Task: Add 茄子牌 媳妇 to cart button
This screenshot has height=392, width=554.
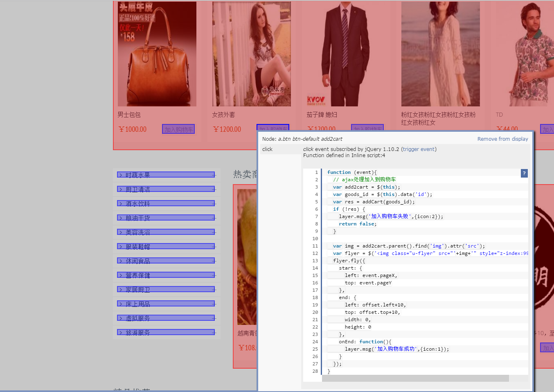Action: coord(367,128)
